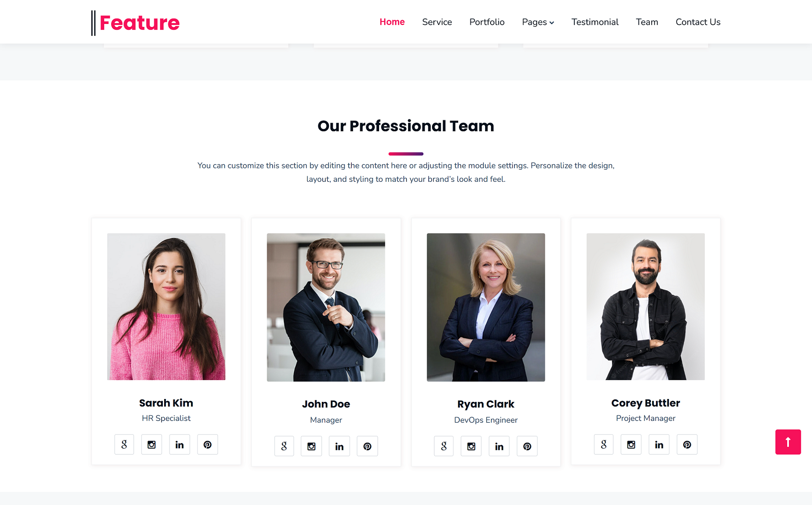Screen dimensions: 812x505
Task: Open the Contact Us link
Action: (x=698, y=22)
